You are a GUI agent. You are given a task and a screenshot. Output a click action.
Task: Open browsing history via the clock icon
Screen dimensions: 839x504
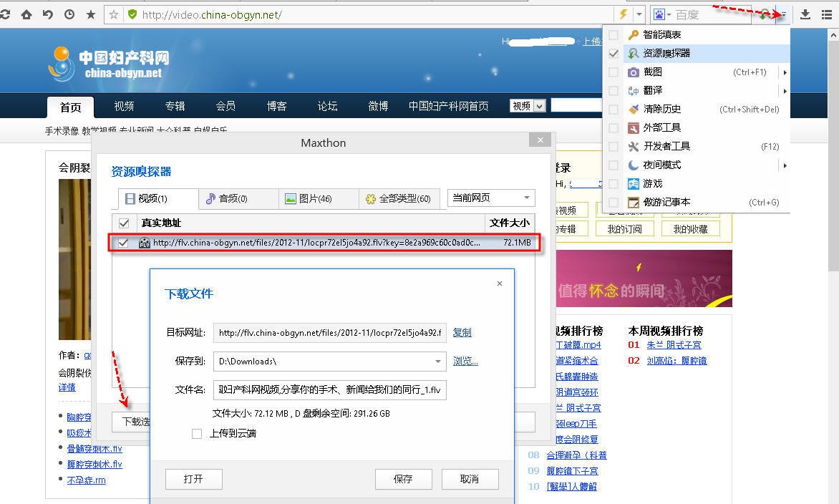[69, 14]
